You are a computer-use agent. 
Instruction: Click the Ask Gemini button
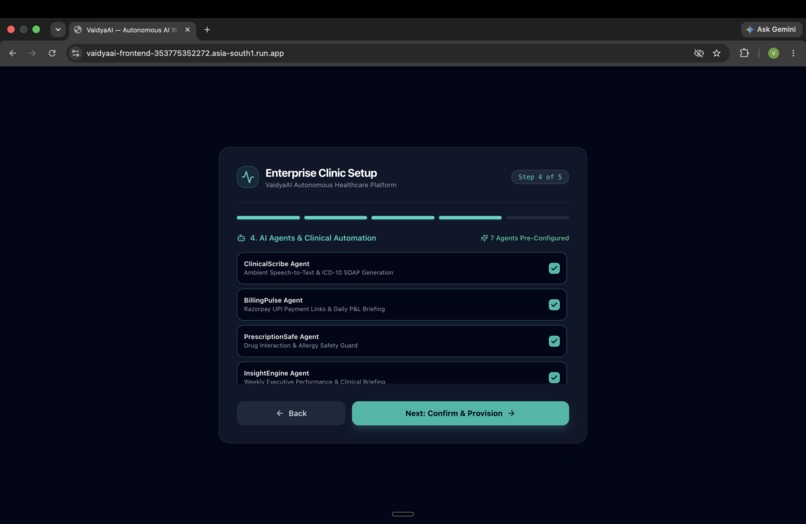click(771, 29)
